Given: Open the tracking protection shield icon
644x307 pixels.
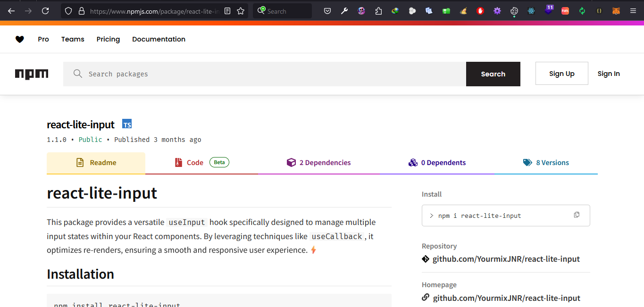Looking at the screenshot, I should pos(69,11).
